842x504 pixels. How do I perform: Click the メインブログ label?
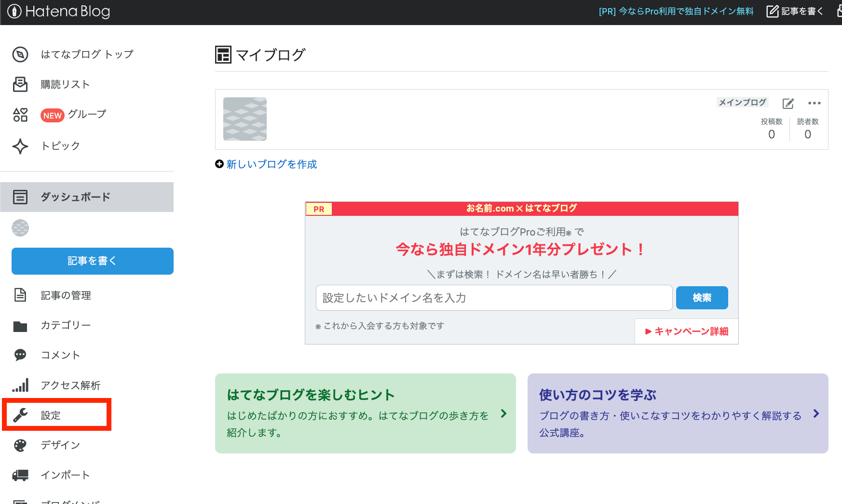point(742,102)
